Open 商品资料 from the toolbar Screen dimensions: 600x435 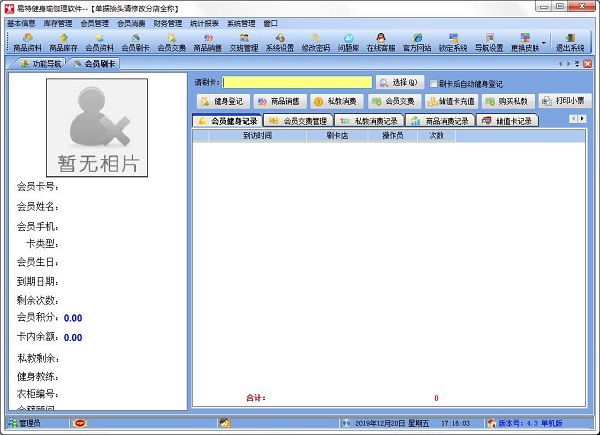[x=28, y=42]
